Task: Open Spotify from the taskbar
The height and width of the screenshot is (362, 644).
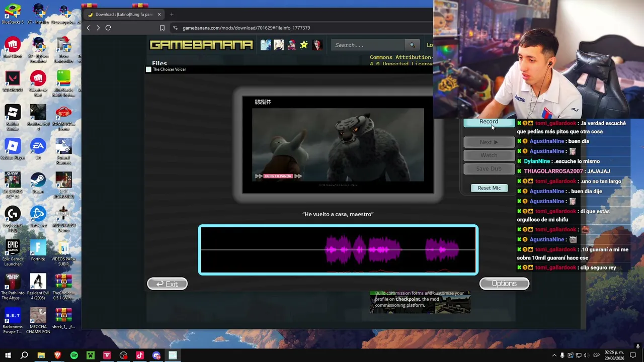Action: (74, 355)
